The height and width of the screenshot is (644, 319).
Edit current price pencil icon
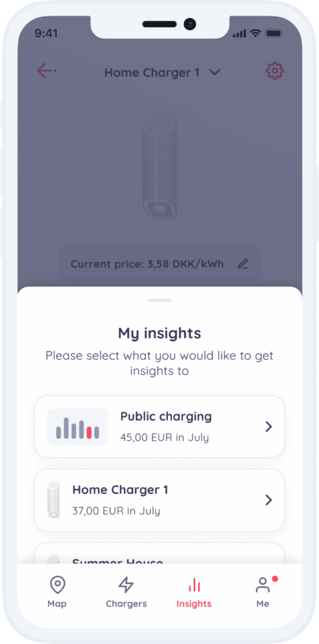[x=243, y=264]
